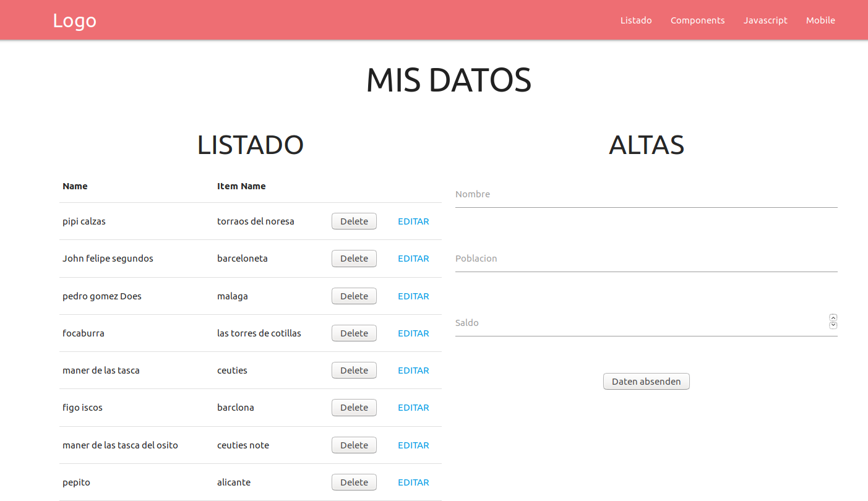Delete the figo iscos row
The height and width of the screenshot is (501, 868).
click(x=354, y=408)
